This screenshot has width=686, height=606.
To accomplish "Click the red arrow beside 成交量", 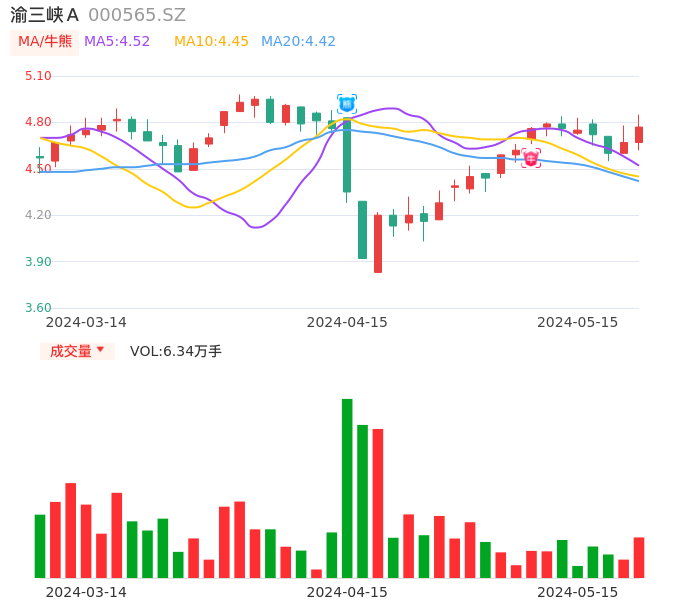I will [x=100, y=350].
